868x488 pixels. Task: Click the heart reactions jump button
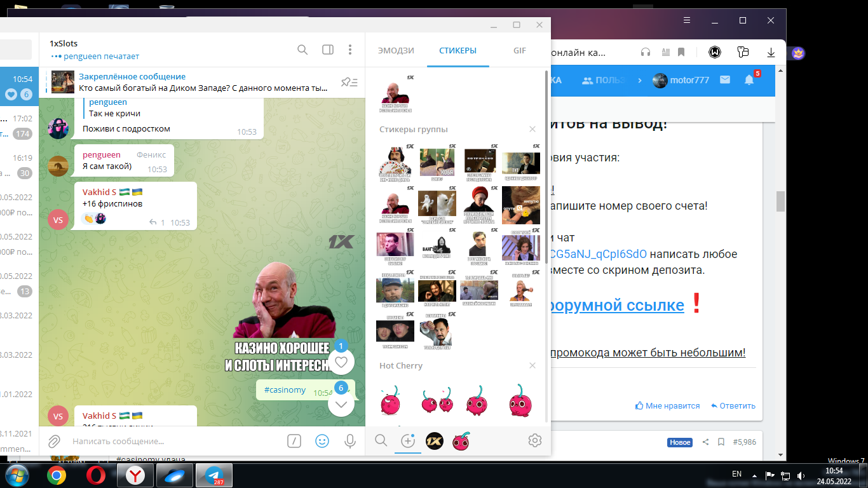341,362
